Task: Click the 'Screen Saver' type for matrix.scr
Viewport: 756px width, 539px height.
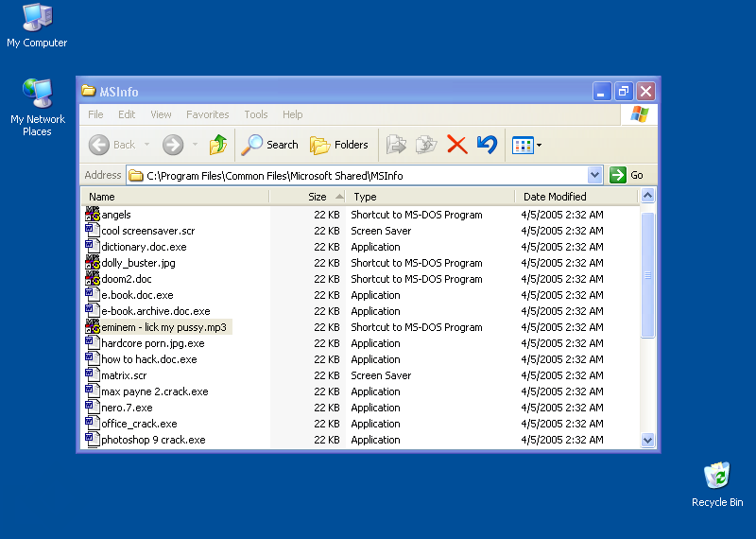Action: [x=381, y=375]
